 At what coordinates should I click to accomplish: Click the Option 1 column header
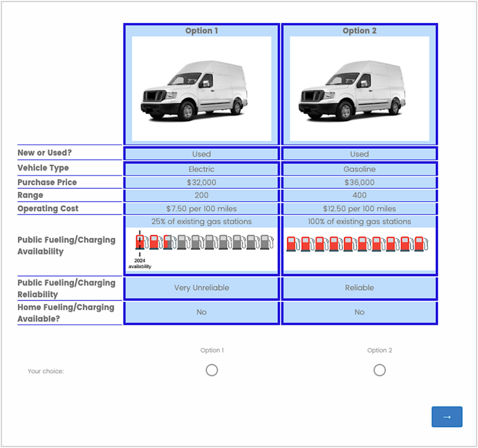click(x=202, y=31)
